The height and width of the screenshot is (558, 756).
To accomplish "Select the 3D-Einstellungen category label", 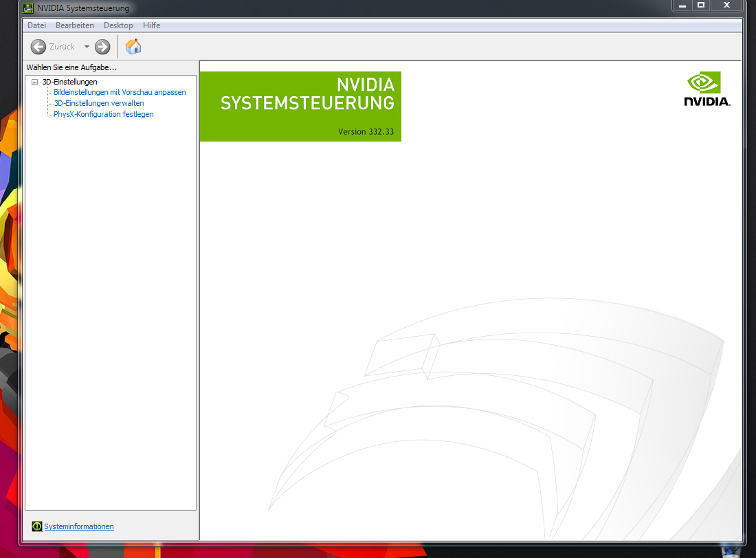I will 70,82.
